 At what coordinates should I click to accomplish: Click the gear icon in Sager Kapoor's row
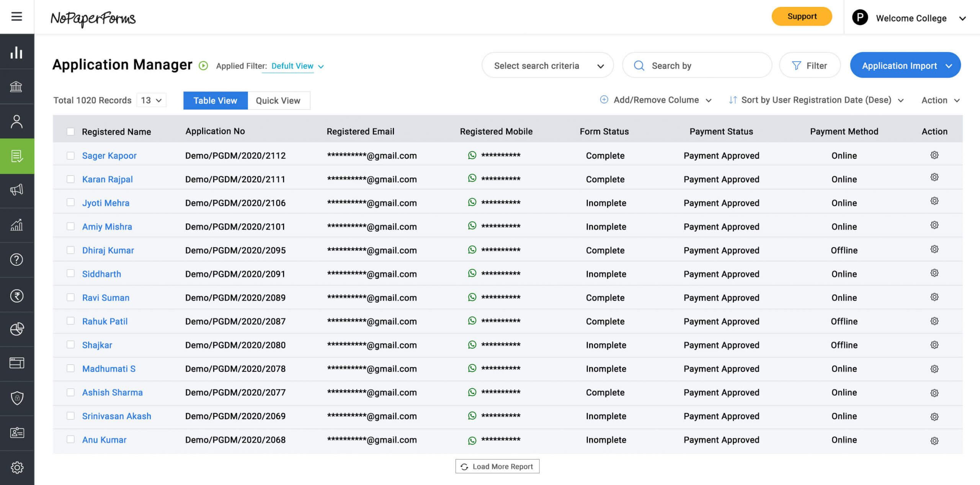[934, 155]
